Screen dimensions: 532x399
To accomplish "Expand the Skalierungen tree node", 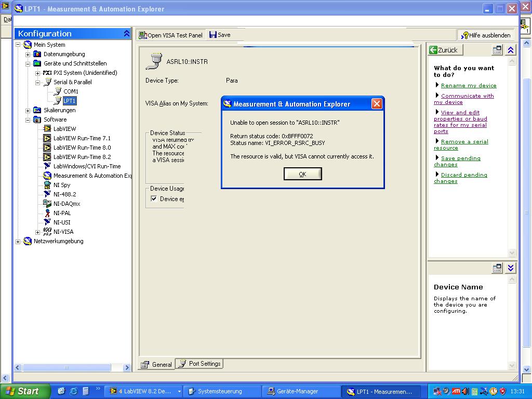I will [x=28, y=110].
